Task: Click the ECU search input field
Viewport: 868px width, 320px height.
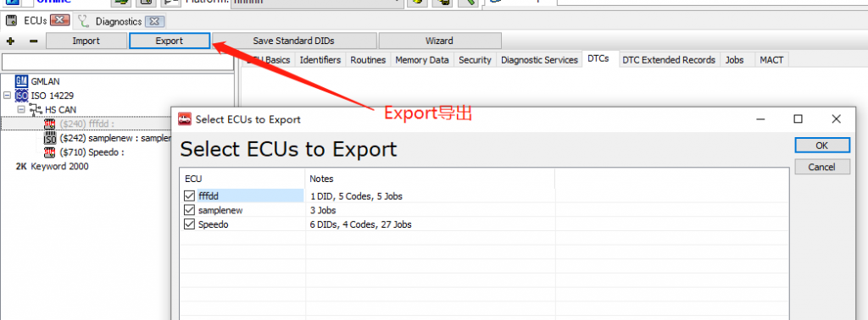Action: click(x=117, y=62)
